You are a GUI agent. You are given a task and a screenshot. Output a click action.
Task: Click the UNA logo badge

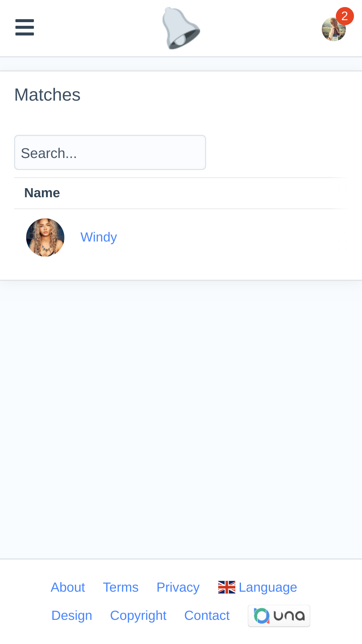(279, 616)
